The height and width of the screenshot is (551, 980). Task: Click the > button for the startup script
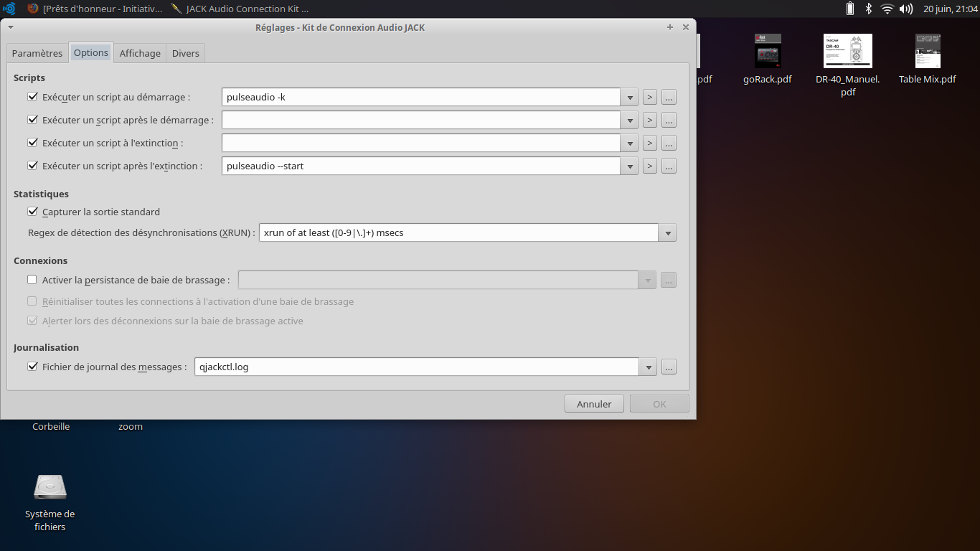[x=649, y=97]
